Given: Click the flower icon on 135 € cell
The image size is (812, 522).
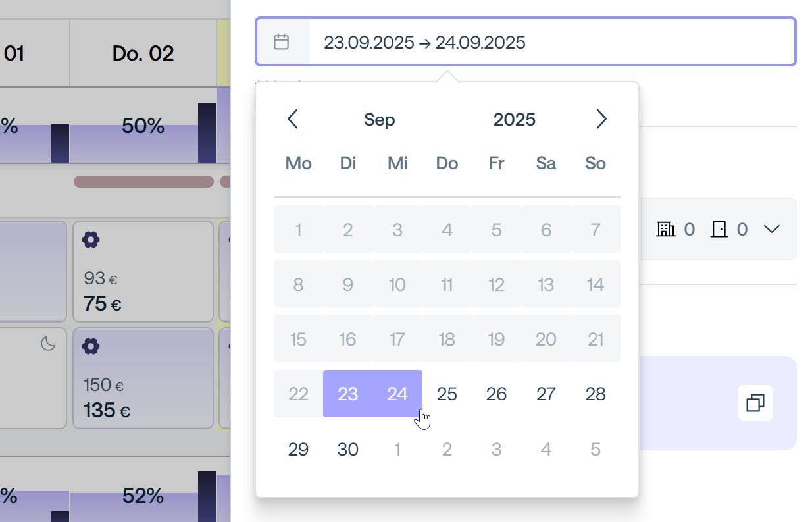Looking at the screenshot, I should pyautogui.click(x=91, y=346).
